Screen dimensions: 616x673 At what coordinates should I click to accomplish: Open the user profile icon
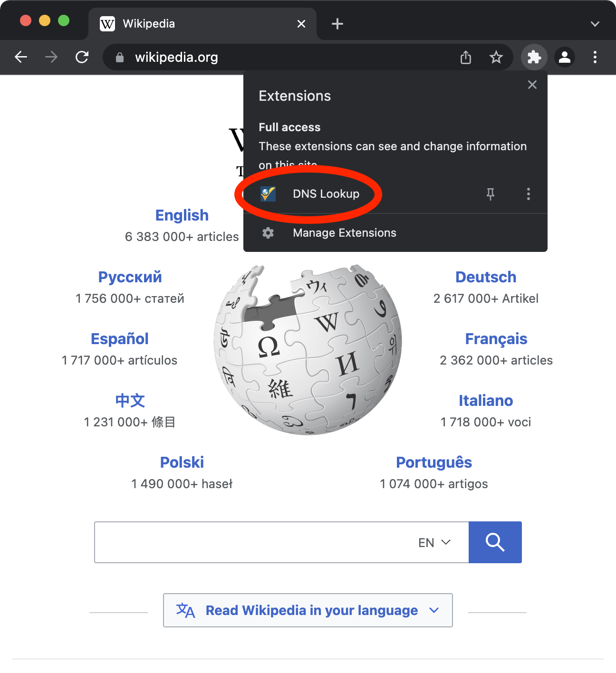tap(564, 58)
